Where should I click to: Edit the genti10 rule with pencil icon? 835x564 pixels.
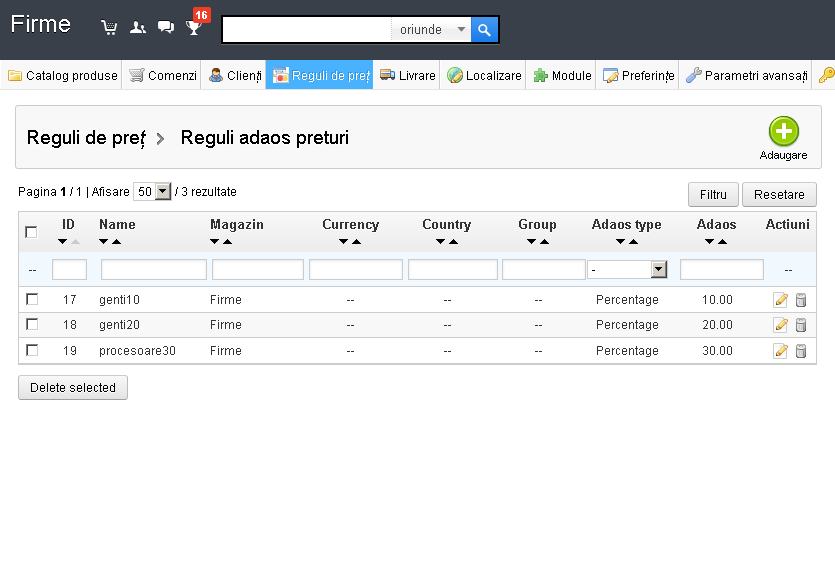coord(781,300)
